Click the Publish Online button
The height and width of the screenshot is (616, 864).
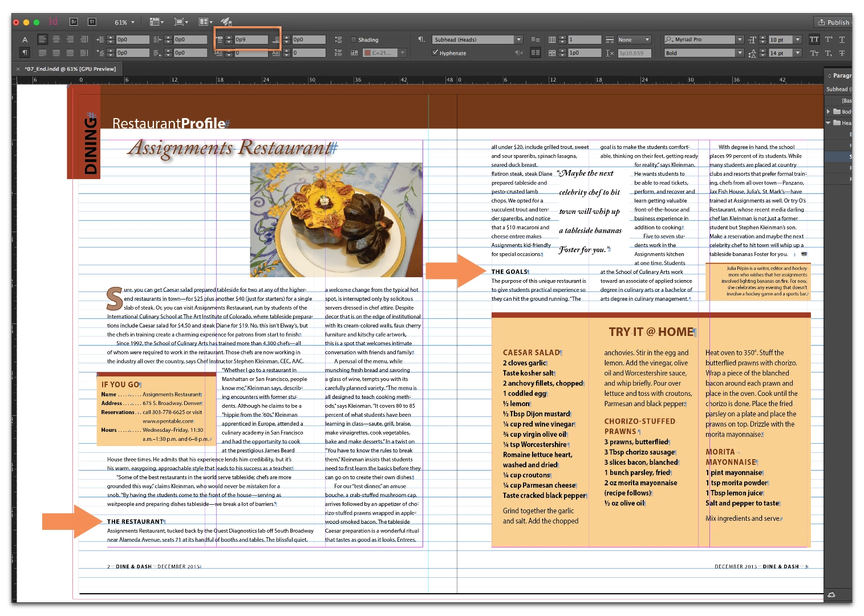(x=833, y=22)
